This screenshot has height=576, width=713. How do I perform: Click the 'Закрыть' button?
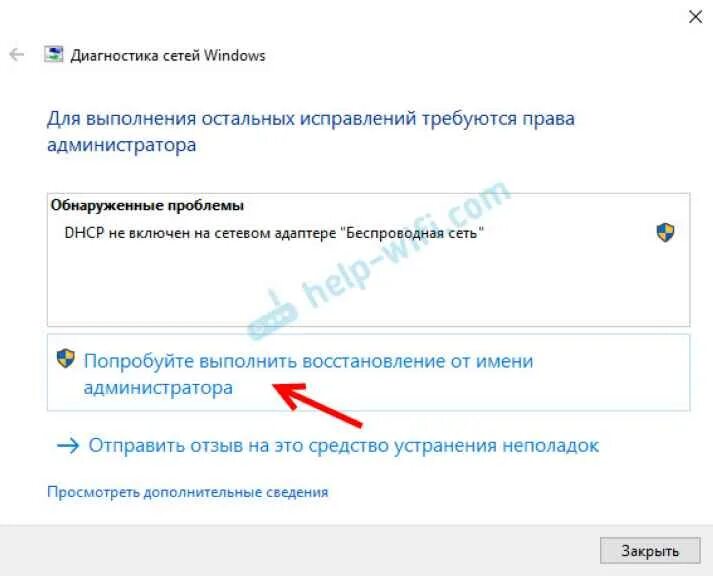pyautogui.click(x=650, y=551)
